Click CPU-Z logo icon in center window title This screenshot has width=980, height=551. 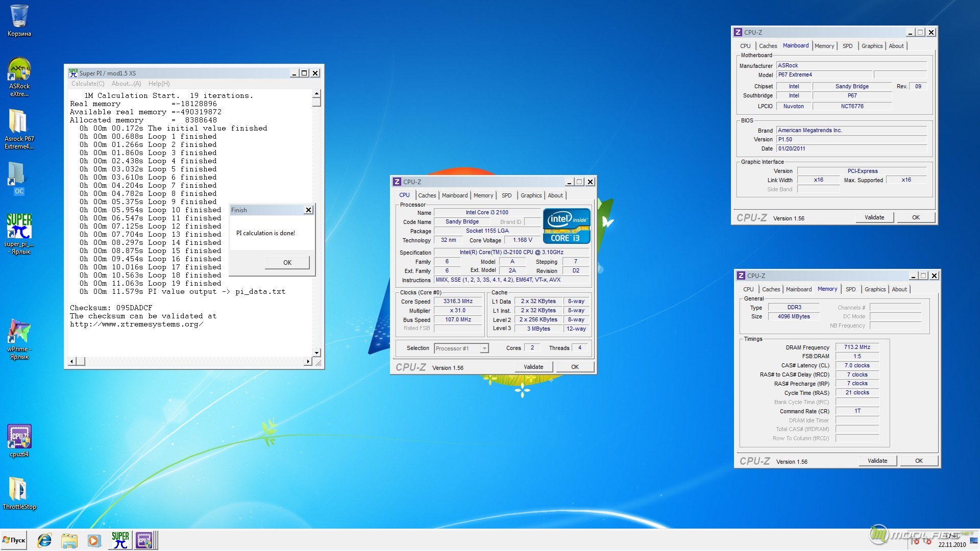tap(397, 182)
